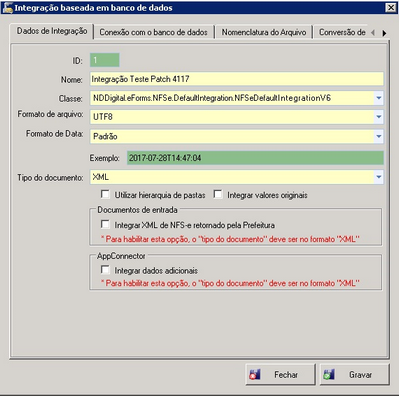399x396 pixels.
Task: Click the red note under Integrar dados adicionais
Action: click(230, 283)
